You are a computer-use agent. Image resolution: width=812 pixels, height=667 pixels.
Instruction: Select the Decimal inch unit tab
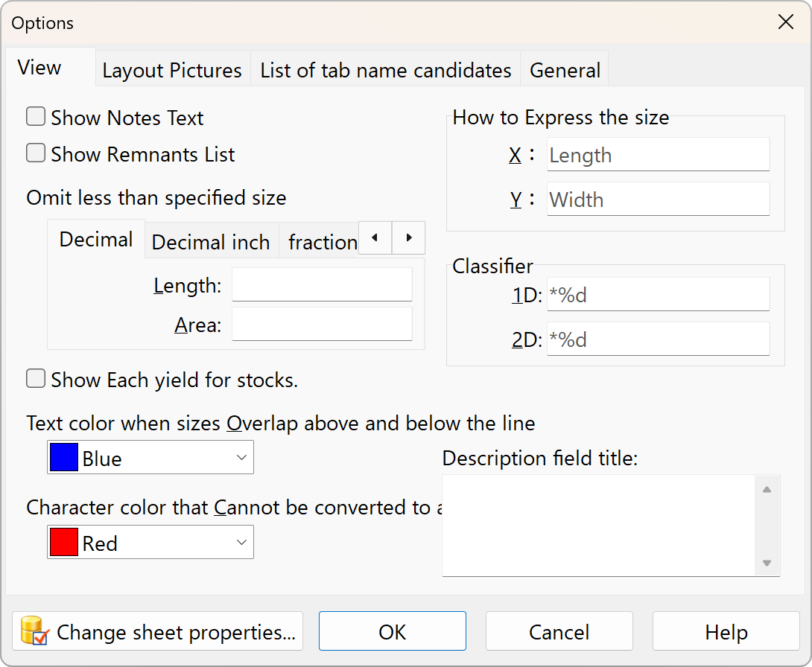[x=211, y=242]
